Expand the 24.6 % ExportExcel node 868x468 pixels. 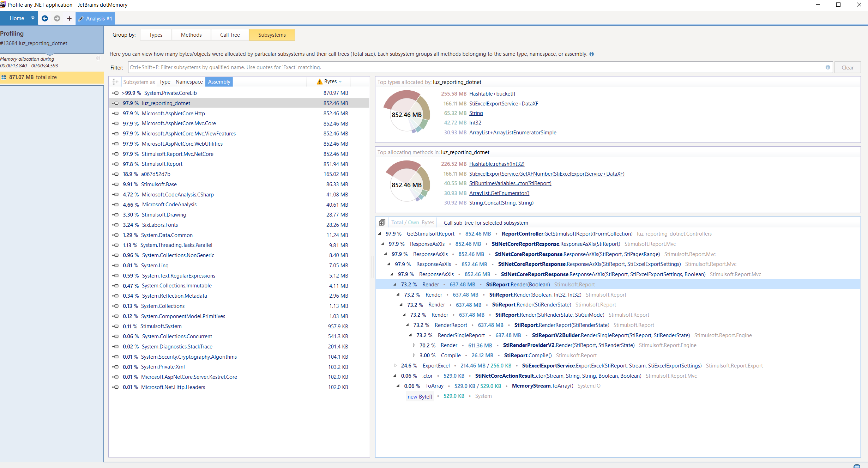click(395, 366)
